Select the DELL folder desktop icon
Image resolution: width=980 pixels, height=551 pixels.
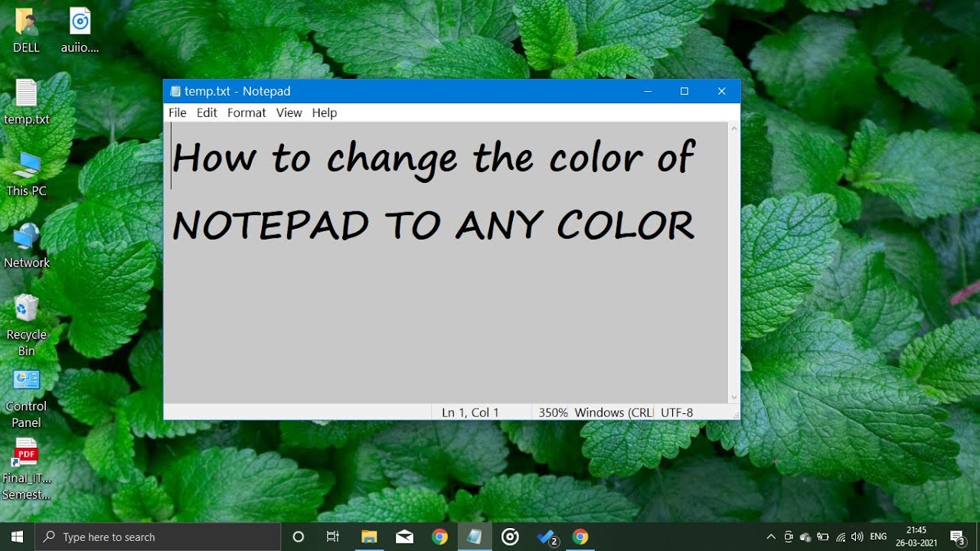[x=26, y=31]
